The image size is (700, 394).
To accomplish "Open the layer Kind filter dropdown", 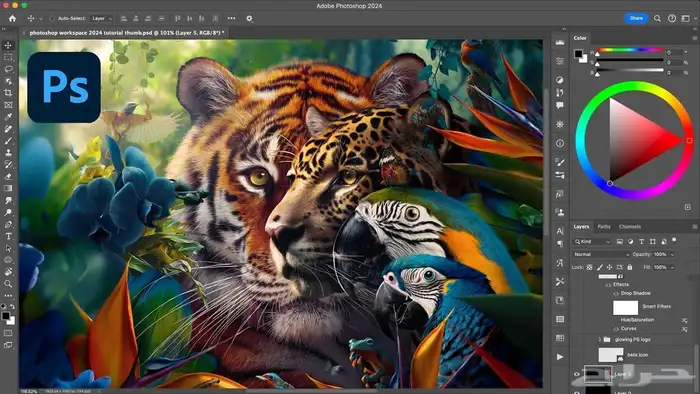I will [592, 241].
